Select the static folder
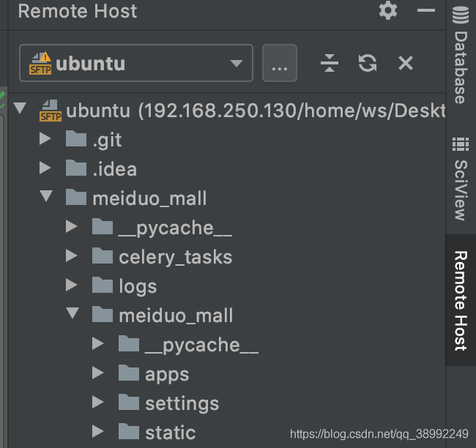Image resolution: width=476 pixels, height=448 pixels. pyautogui.click(x=171, y=433)
